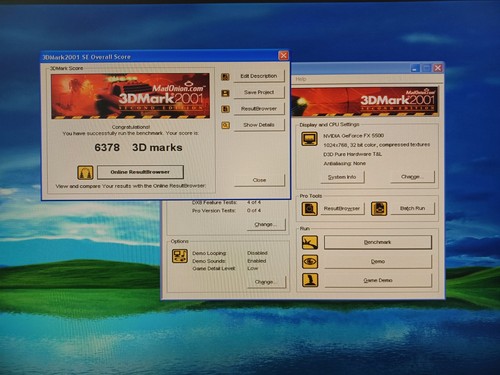This screenshot has width=500, height=375.
Task: Open the Online ResultBrowser button
Action: (x=140, y=172)
